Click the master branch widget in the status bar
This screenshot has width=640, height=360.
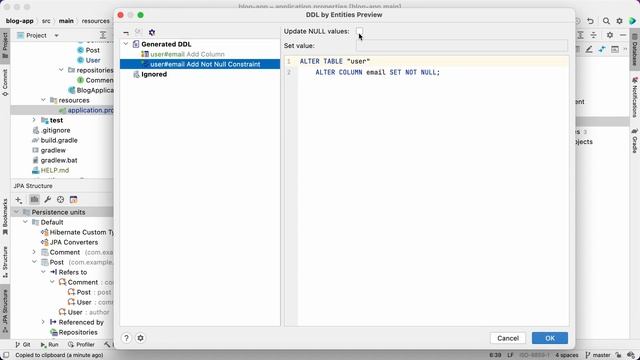pos(598,355)
